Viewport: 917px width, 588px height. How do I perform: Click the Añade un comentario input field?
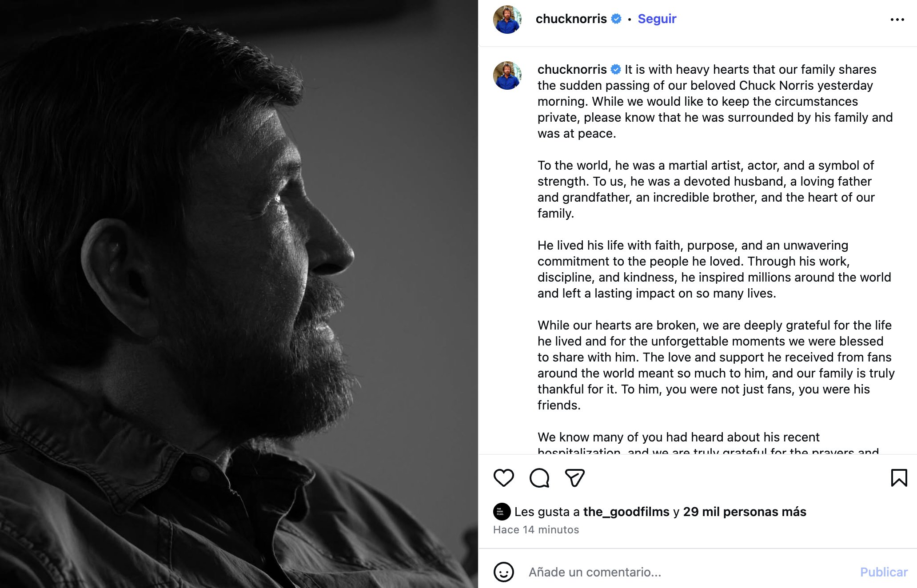click(x=595, y=572)
